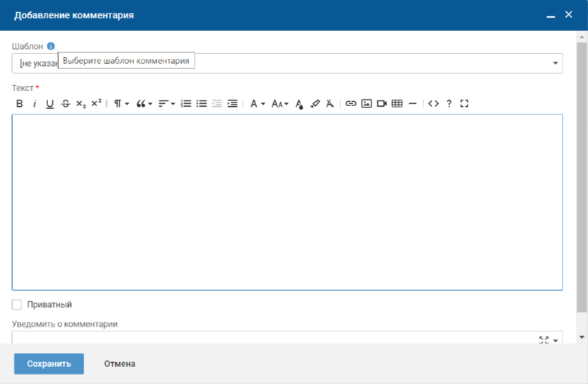Screen dimensions: 588x384
Task: Click the clear formatting icon
Action: (330, 104)
